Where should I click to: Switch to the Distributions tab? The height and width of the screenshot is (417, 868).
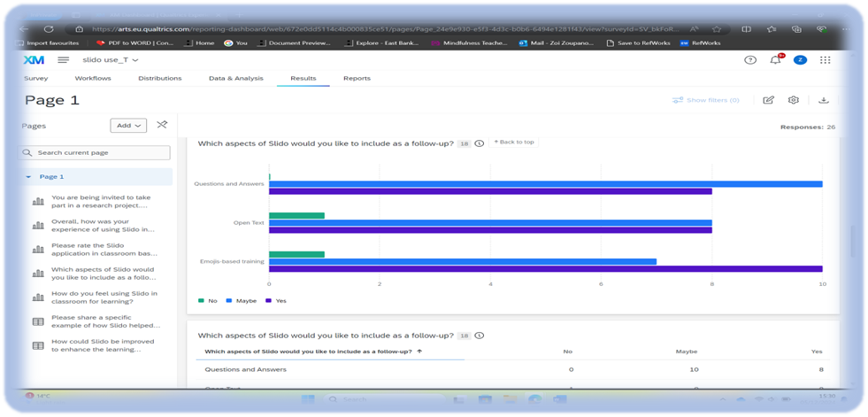click(160, 79)
